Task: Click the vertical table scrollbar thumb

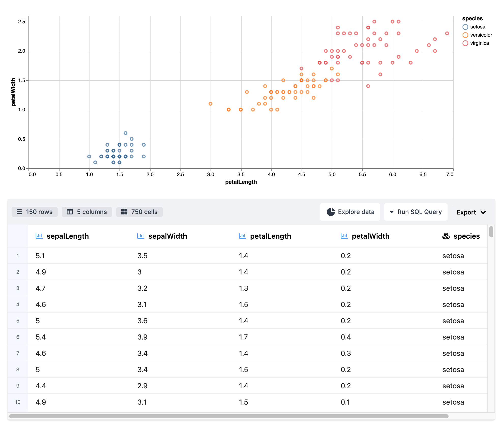Action: (491, 232)
